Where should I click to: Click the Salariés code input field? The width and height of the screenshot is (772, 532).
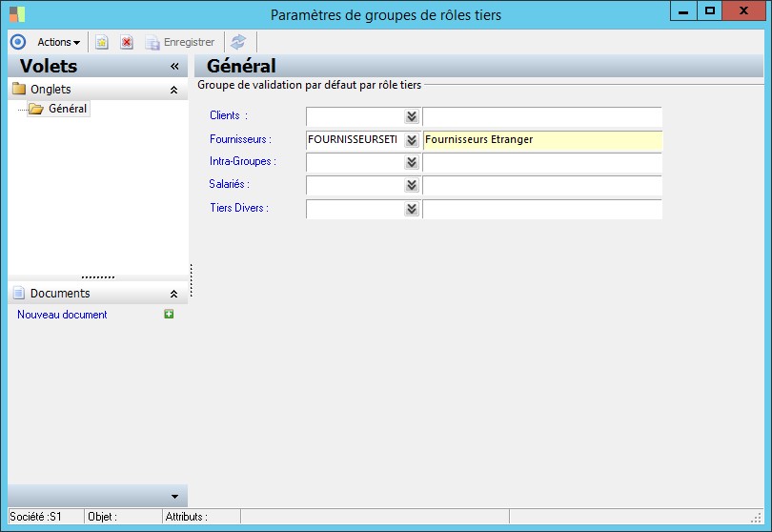356,185
